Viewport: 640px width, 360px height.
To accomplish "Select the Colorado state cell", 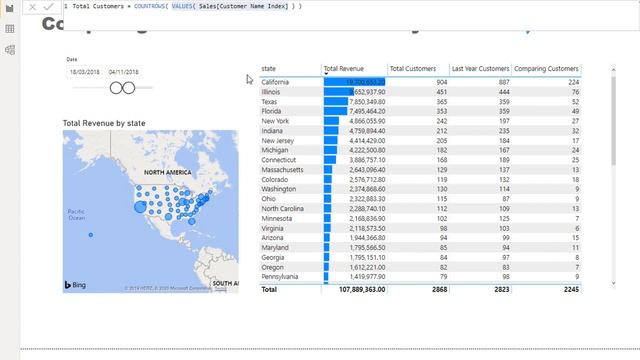I will point(274,180).
